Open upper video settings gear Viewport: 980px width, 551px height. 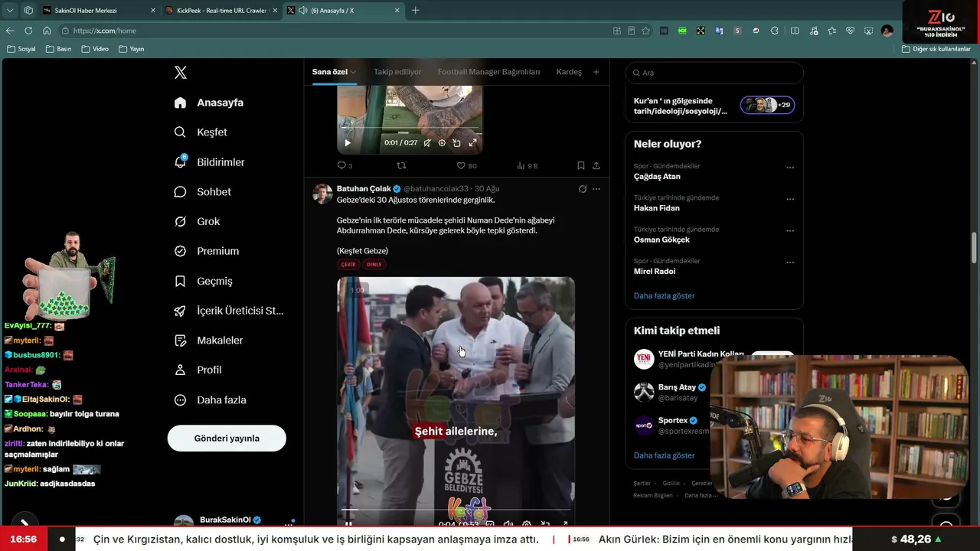tap(442, 143)
